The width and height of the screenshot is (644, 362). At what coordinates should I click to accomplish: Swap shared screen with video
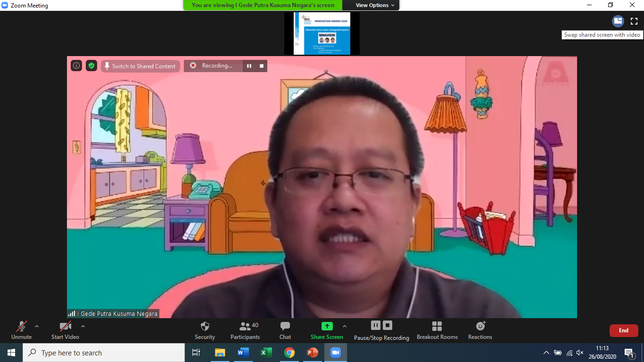coord(618,21)
